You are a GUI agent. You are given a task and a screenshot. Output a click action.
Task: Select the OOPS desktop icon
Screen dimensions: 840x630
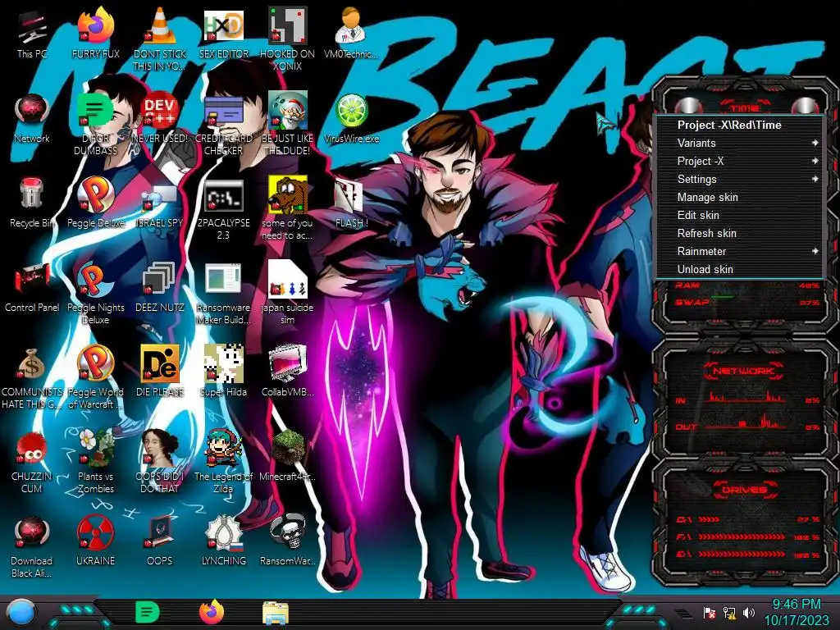(160, 533)
